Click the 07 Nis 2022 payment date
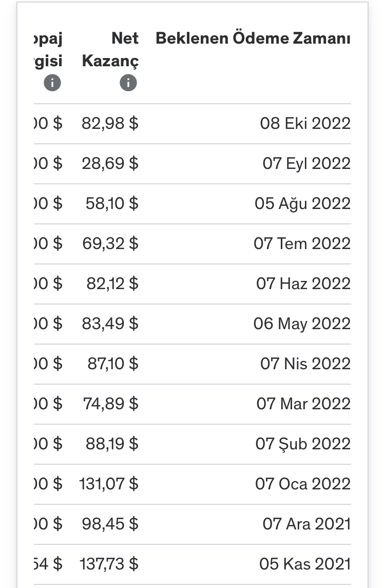This screenshot has width=385, height=588. click(305, 364)
